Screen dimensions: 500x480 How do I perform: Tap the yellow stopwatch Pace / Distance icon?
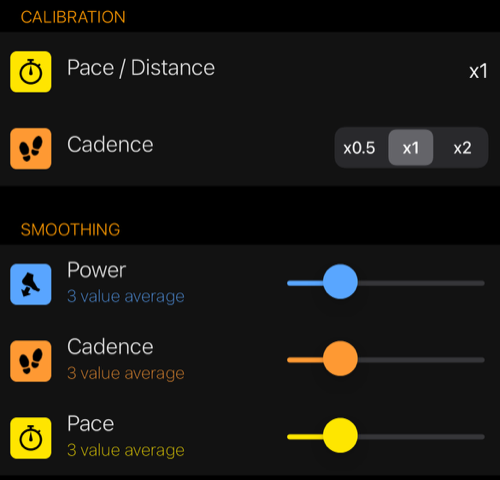point(31,72)
